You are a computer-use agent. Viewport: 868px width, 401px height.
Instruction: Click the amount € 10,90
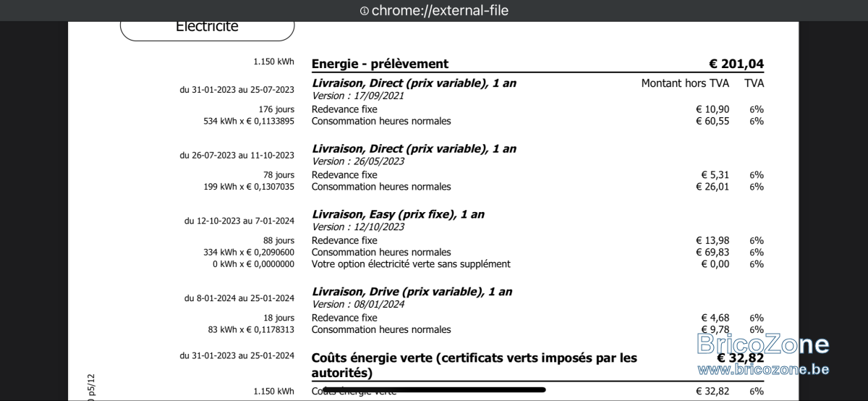click(x=712, y=109)
